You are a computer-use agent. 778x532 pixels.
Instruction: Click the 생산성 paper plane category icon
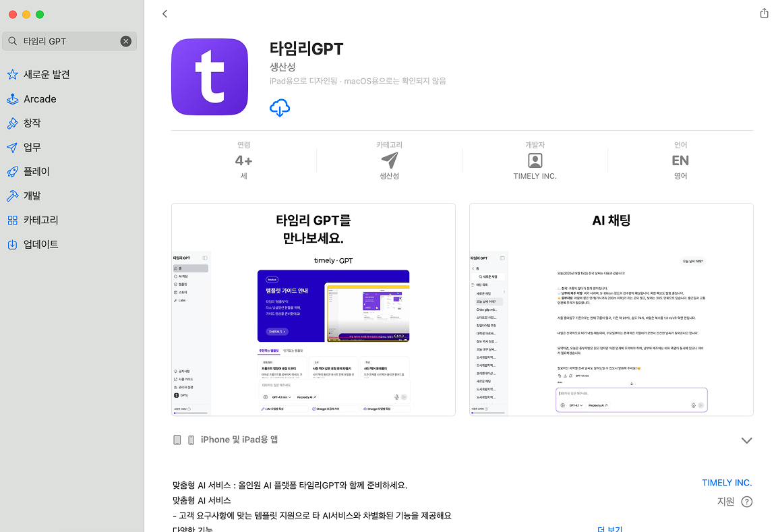coord(390,160)
